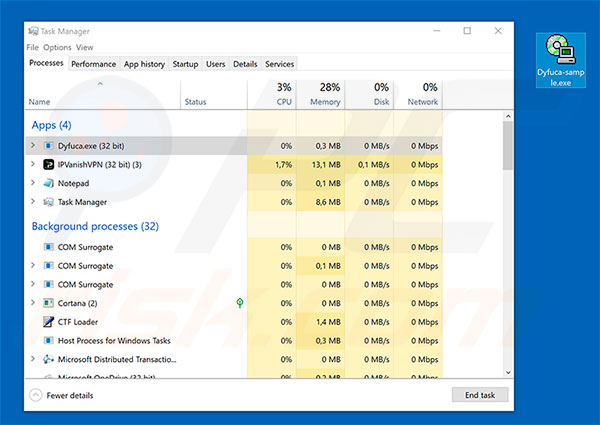Open the View menu
600x425 pixels.
tap(84, 47)
